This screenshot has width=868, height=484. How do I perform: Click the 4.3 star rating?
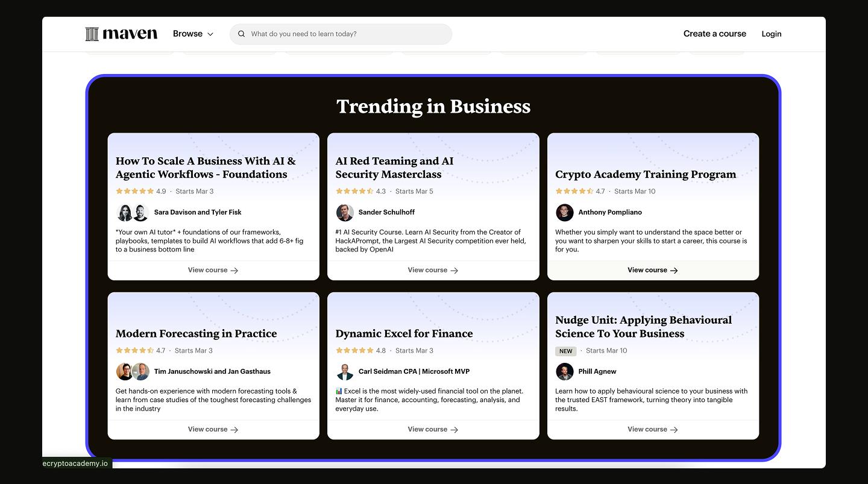360,191
